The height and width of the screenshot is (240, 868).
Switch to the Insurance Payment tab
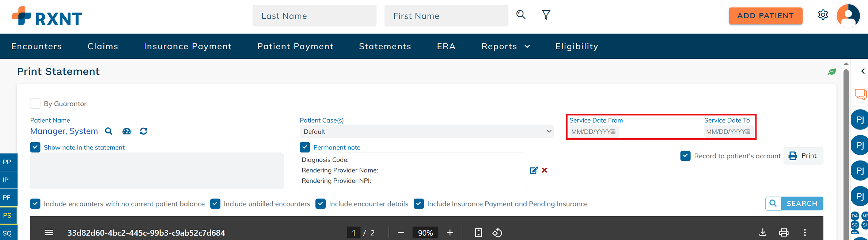[188, 46]
